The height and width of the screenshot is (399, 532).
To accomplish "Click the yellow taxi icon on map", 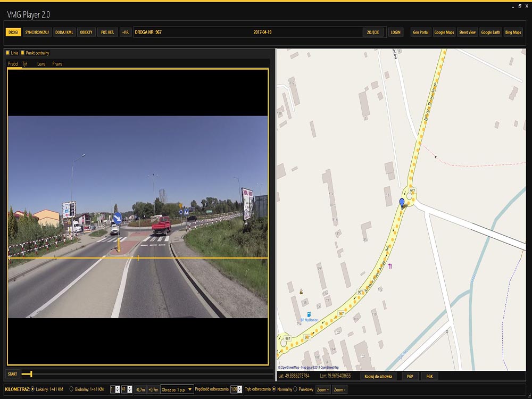I will coord(302,292).
